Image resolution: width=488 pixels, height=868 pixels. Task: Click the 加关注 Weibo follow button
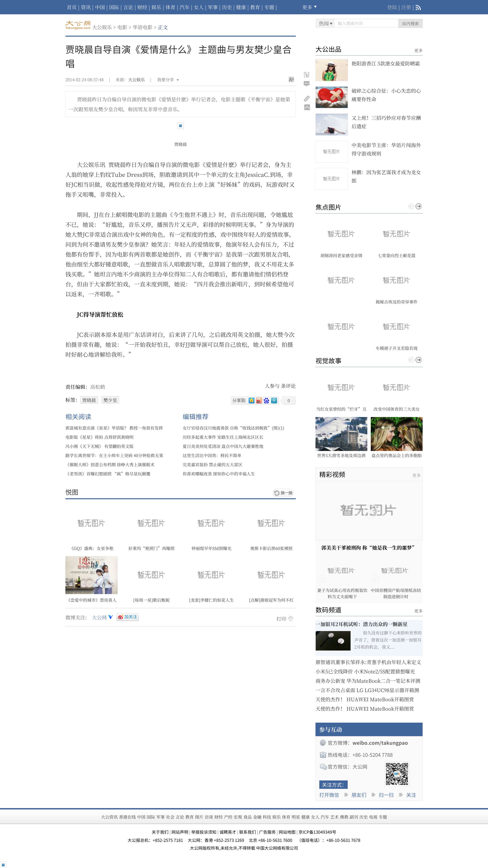(x=128, y=617)
